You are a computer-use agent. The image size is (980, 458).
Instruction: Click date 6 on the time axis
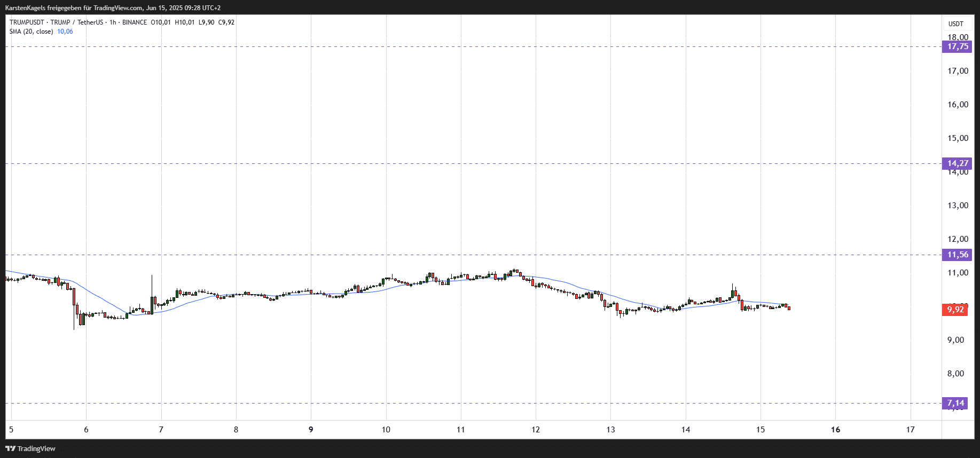click(86, 429)
